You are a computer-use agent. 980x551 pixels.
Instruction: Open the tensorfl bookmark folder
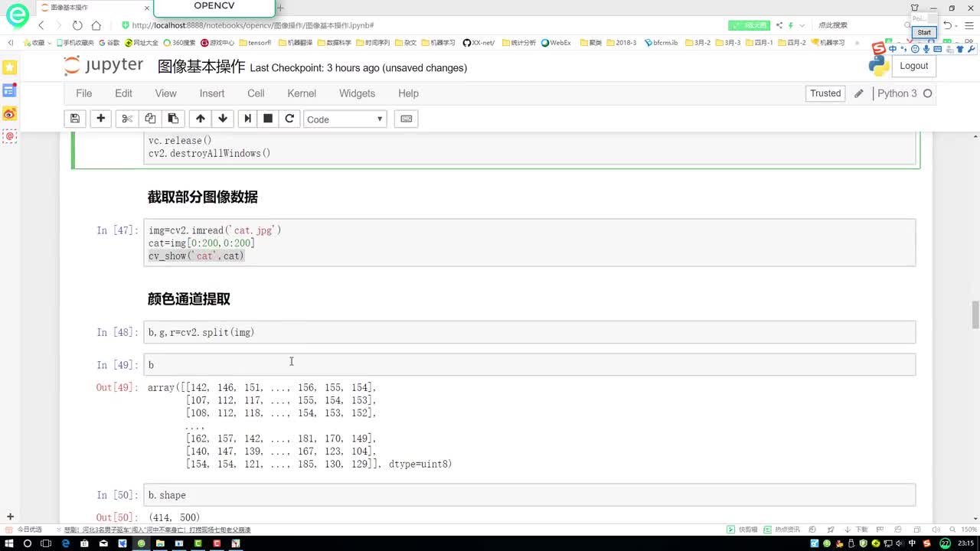(x=255, y=43)
